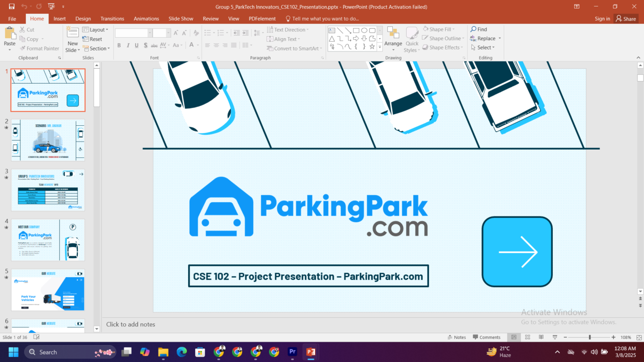Apply text shadow effect
This screenshot has width=644, height=362.
pyautogui.click(x=145, y=46)
